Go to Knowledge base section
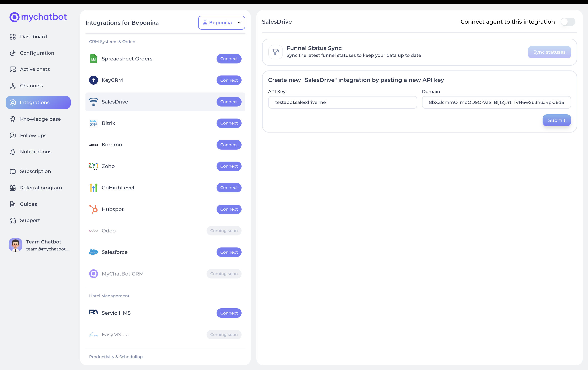588x370 pixels. [40, 119]
